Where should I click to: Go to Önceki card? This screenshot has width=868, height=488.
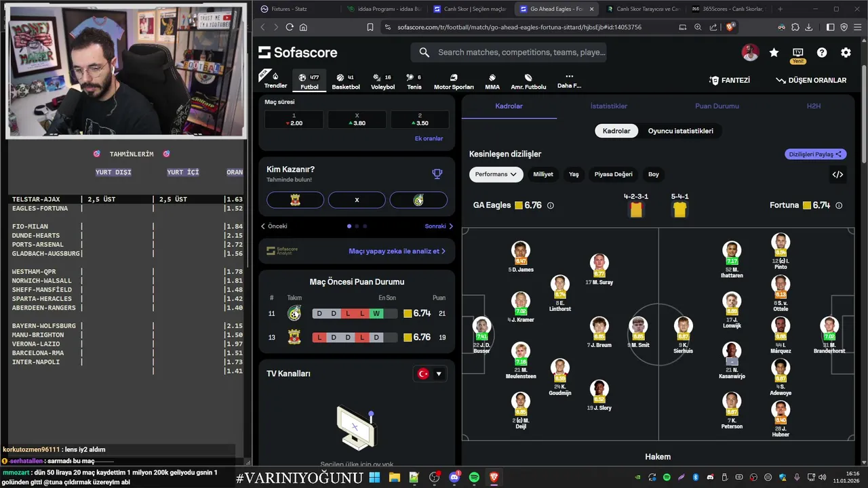pos(274,226)
